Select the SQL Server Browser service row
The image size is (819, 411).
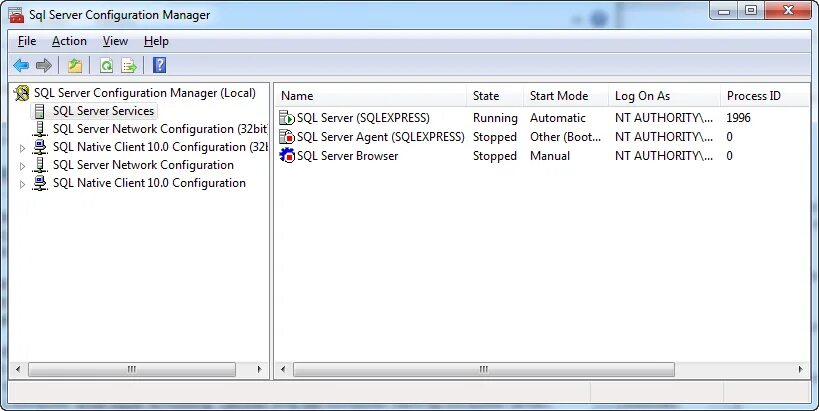coord(542,156)
